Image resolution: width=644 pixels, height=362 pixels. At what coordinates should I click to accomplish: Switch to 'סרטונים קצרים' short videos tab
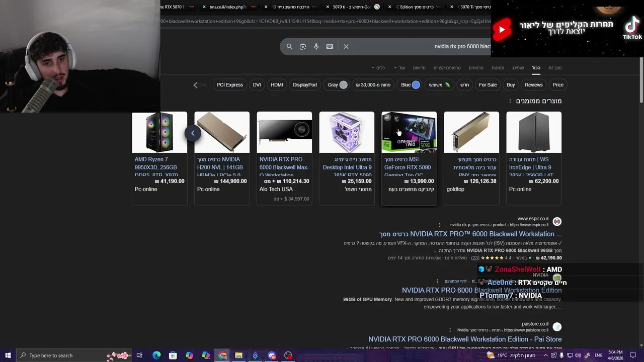point(447,68)
